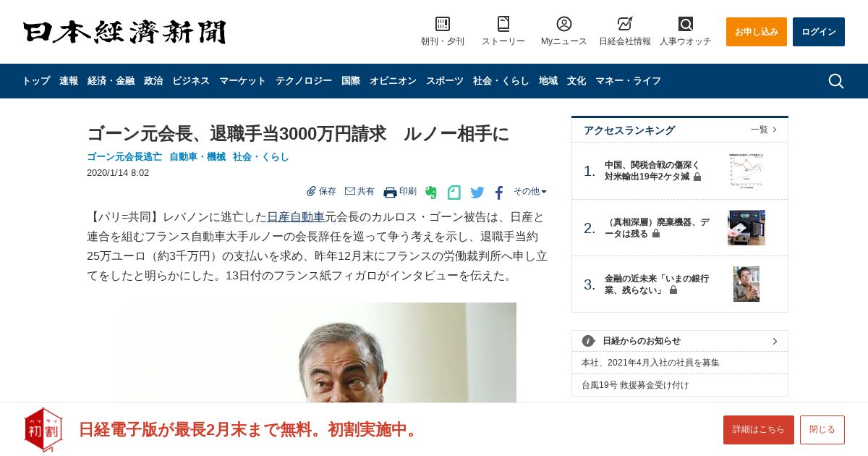Open the 文化 section
Image resolution: width=868 pixels, height=456 pixels.
[576, 81]
